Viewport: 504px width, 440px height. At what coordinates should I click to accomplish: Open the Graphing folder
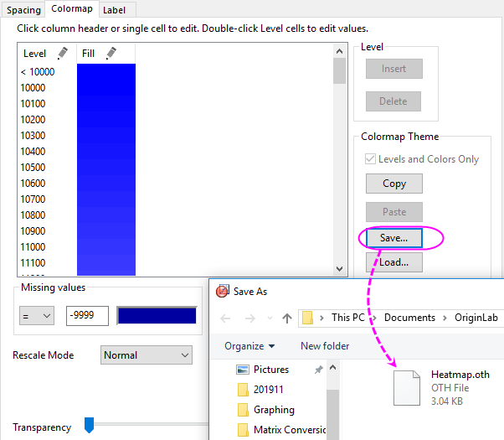[x=274, y=410]
